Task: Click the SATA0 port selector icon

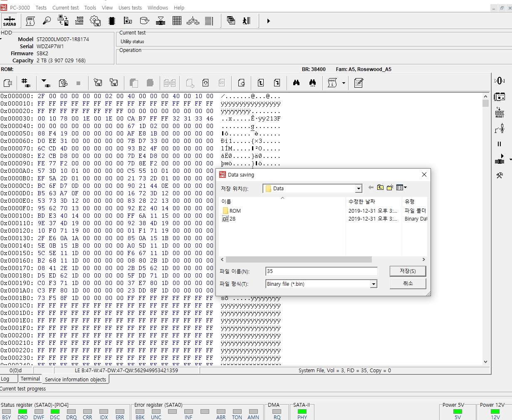Action: coord(9,21)
